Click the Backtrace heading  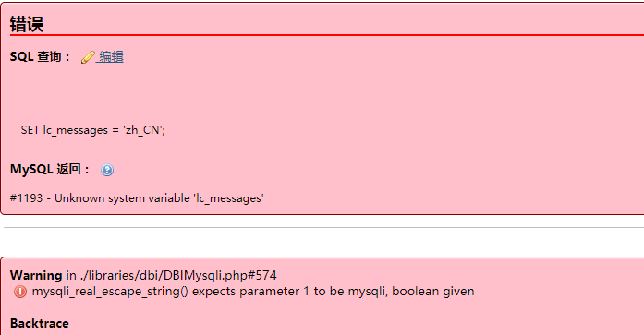click(40, 323)
